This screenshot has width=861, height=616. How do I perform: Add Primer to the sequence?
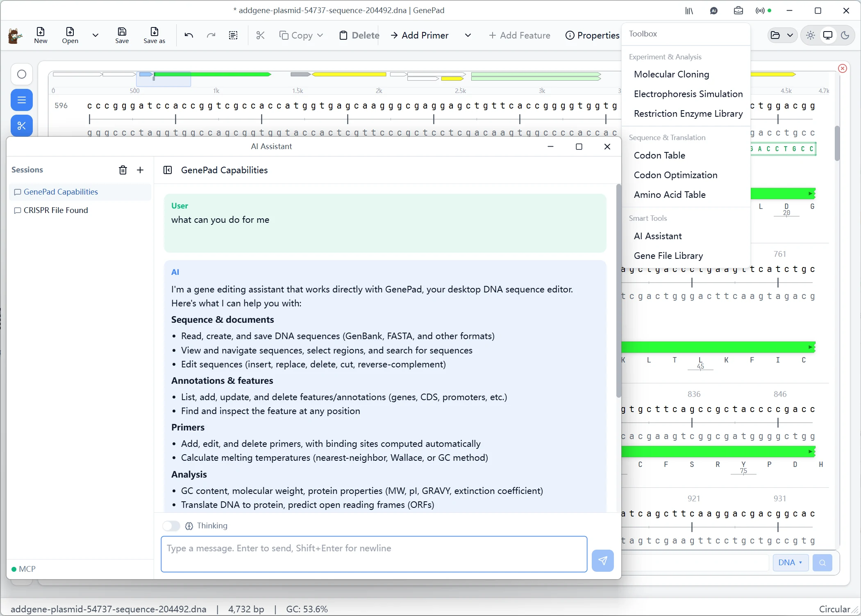tap(419, 35)
